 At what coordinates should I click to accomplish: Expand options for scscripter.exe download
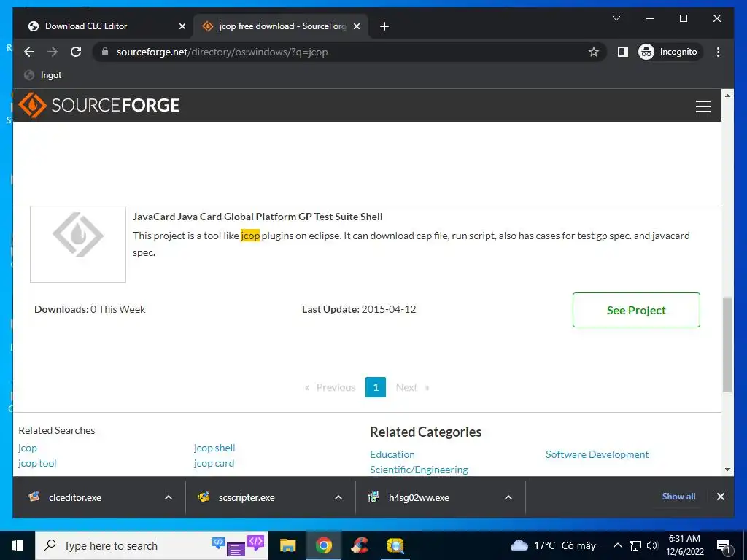pos(338,497)
